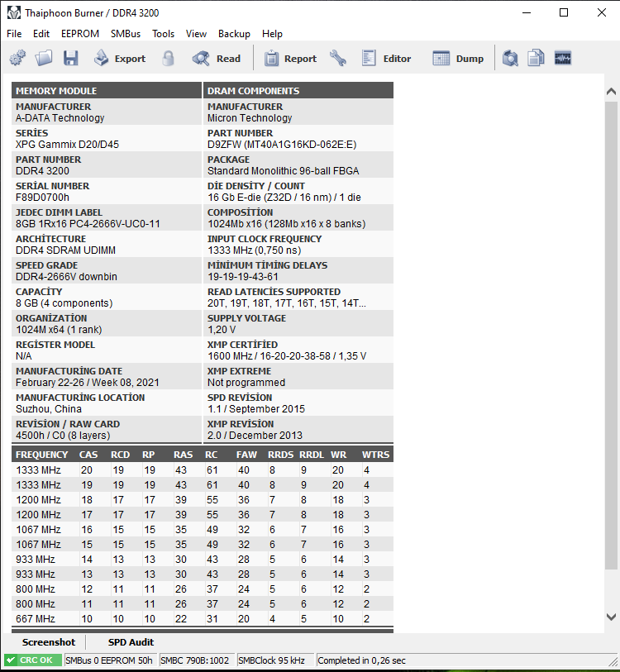Viewport: 620px width, 672px height.
Task: Click the Thaiphoon Burner app logo icon
Action: click(x=14, y=13)
